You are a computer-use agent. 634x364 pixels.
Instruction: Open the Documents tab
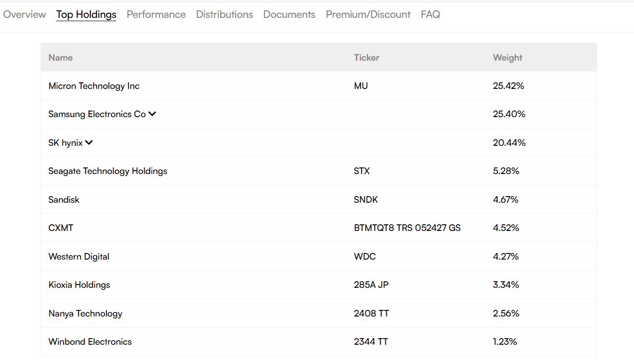[x=289, y=15]
